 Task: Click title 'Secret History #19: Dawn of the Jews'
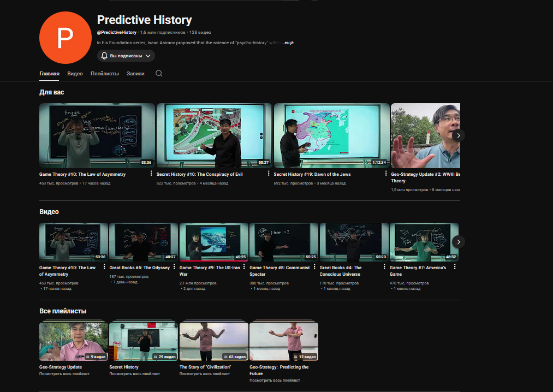click(x=312, y=174)
